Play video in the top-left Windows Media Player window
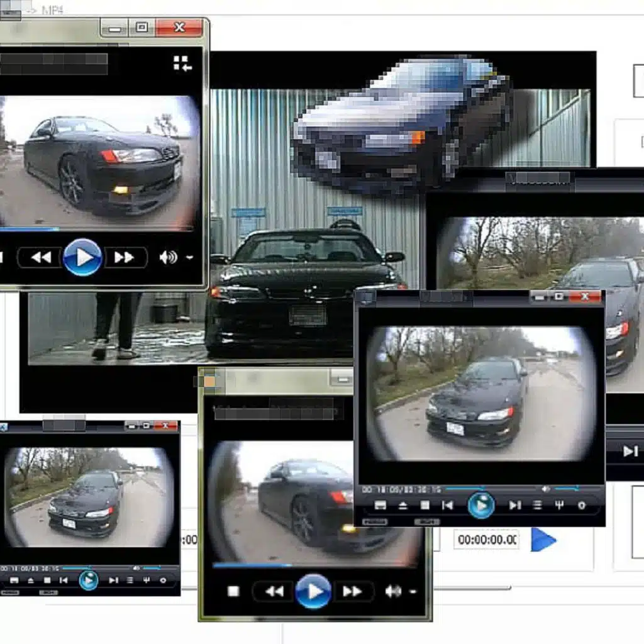Image resolution: width=644 pixels, height=644 pixels. point(82,257)
